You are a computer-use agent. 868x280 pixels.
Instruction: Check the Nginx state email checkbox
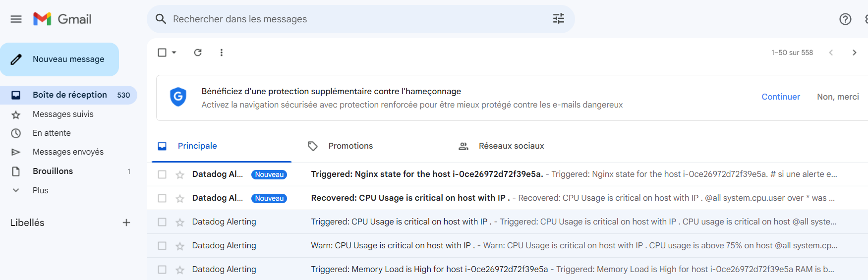click(162, 174)
